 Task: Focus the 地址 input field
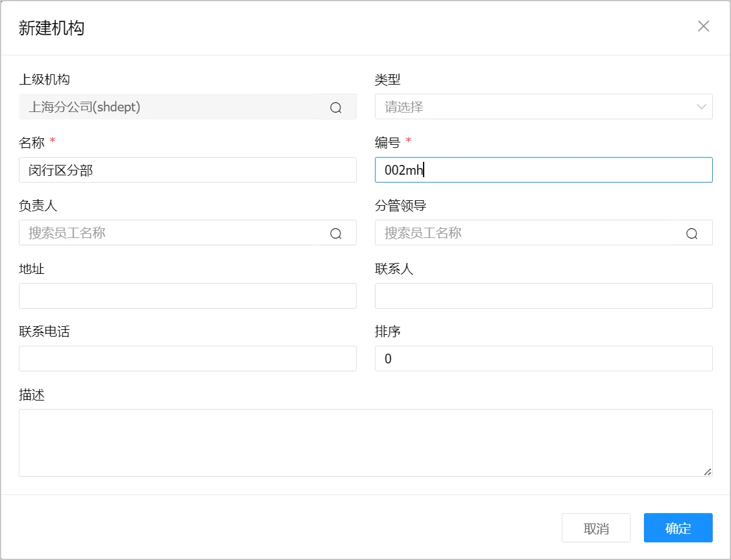coord(187,296)
